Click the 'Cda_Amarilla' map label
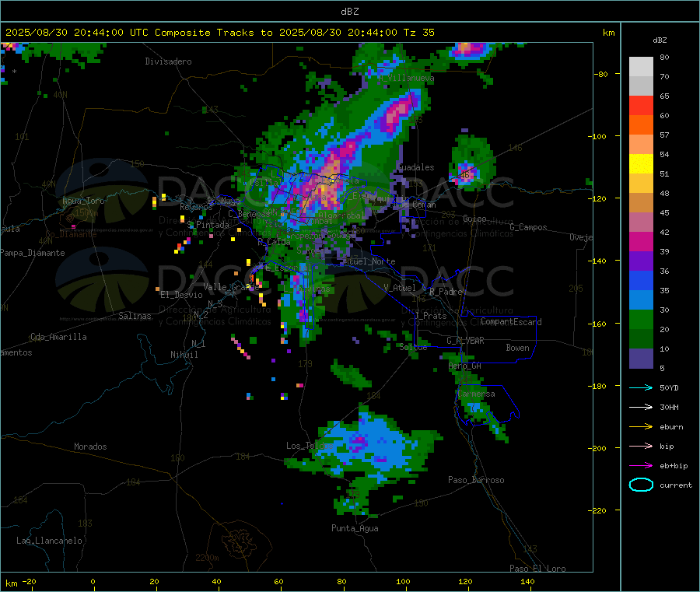The height and width of the screenshot is (592, 700). click(x=58, y=337)
